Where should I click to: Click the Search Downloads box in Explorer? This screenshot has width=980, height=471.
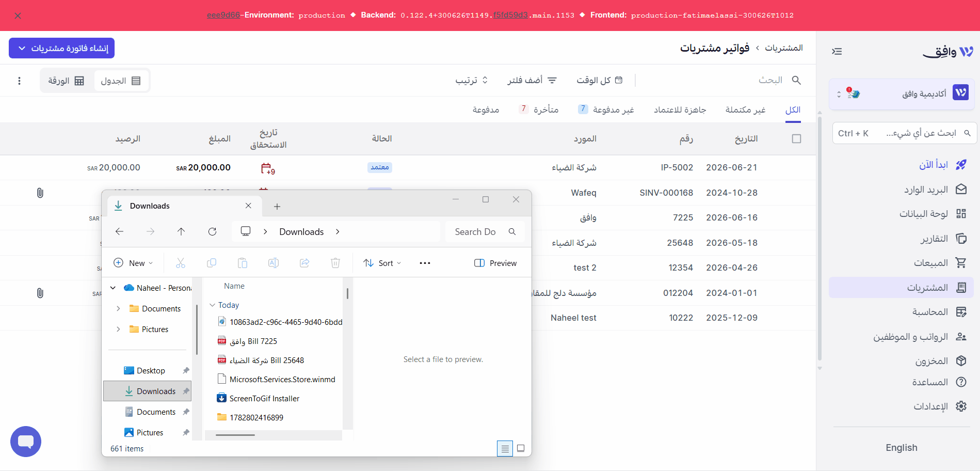coord(485,232)
